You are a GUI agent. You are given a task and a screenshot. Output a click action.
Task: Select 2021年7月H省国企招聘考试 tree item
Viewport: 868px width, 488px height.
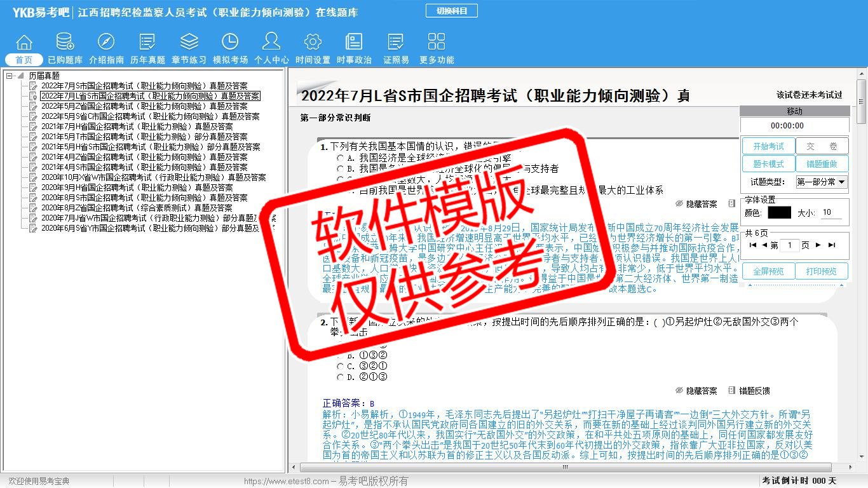click(137, 126)
